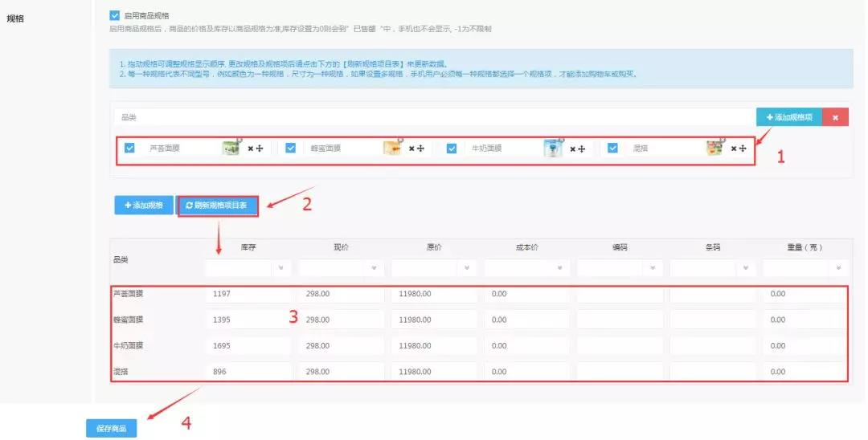Click the 牛奶面膜 spec thumbnail image

(x=553, y=149)
